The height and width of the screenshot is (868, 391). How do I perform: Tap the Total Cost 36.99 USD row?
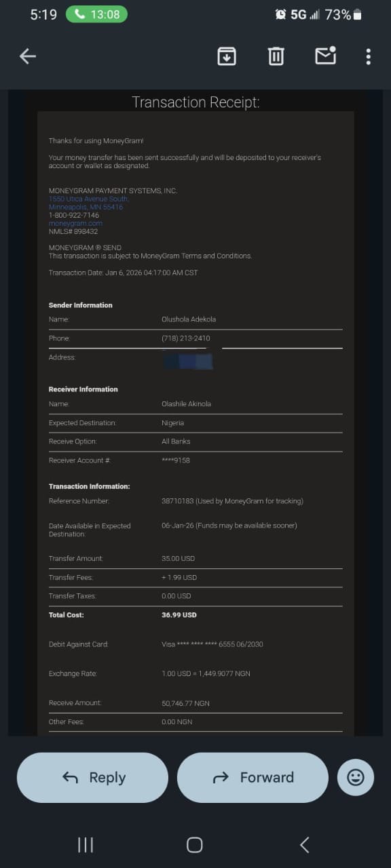click(x=195, y=615)
